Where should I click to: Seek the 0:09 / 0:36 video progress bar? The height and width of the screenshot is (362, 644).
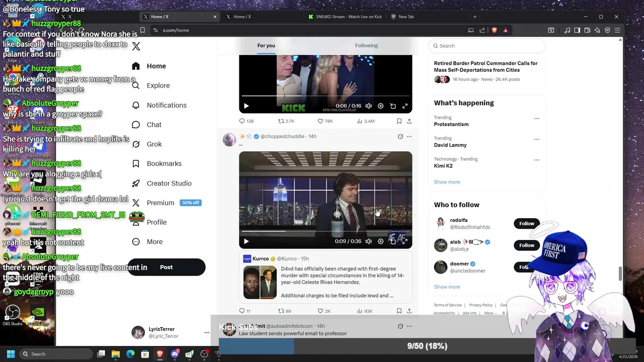point(325,231)
